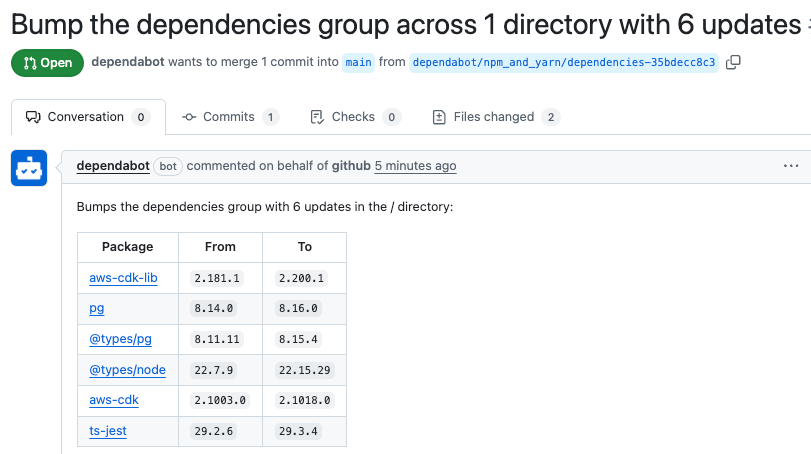
Task: Click version 8.14.0 for pg
Action: (214, 309)
